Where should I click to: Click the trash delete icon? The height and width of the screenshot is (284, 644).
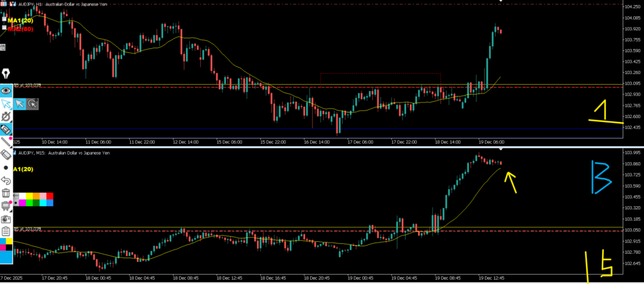click(6, 193)
